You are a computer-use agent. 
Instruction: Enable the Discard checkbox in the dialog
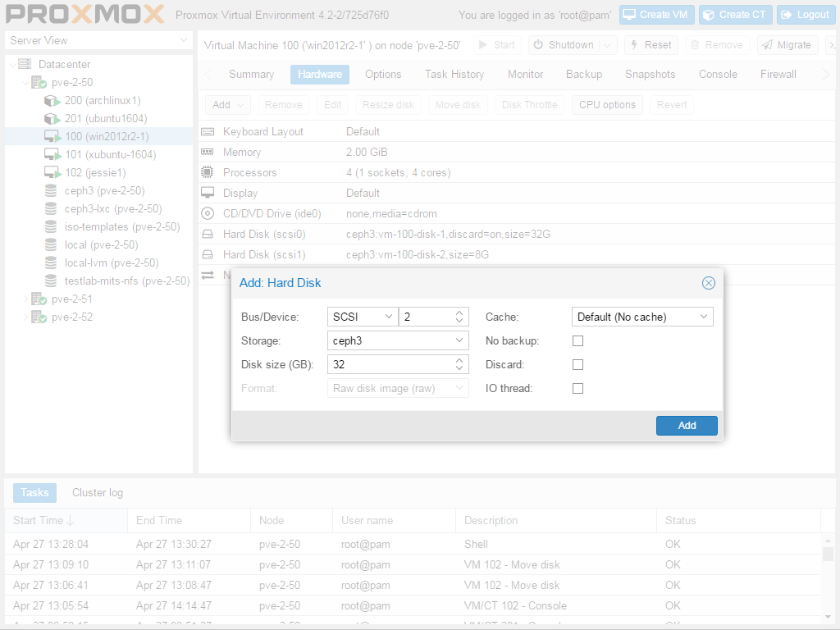click(x=577, y=364)
